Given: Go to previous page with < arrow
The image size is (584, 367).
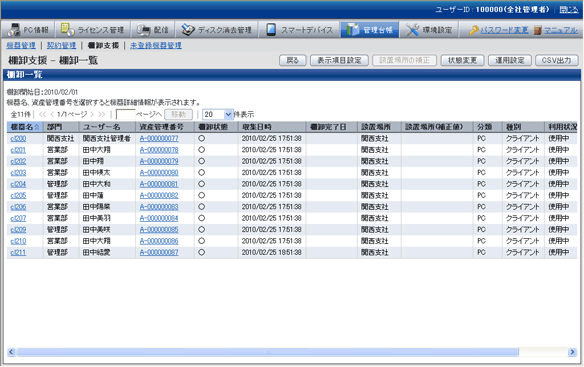Looking at the screenshot, I should pyautogui.click(x=52, y=114).
